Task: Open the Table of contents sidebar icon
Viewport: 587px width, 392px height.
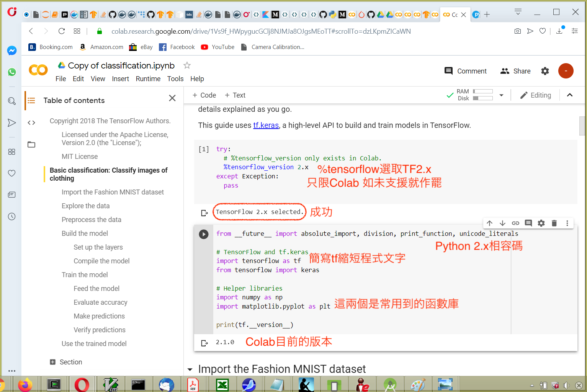Action: 31,100
